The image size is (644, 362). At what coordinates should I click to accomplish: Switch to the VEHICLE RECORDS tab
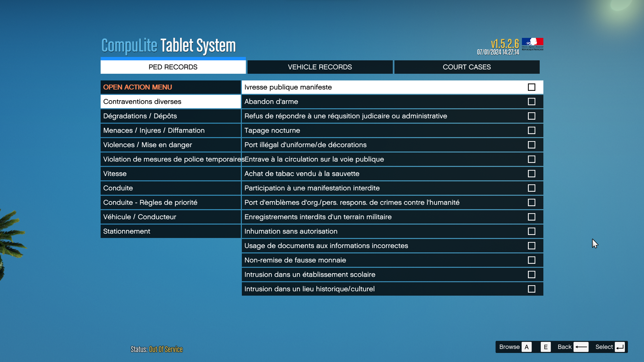pyautogui.click(x=320, y=67)
